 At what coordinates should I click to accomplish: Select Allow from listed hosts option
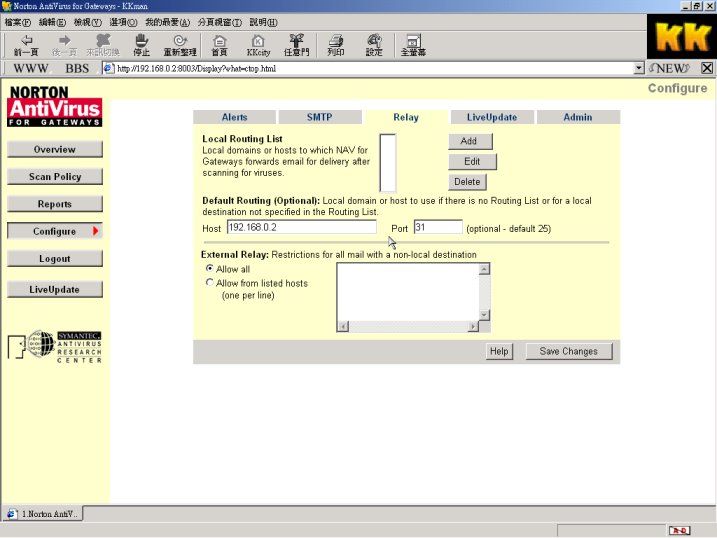(209, 283)
